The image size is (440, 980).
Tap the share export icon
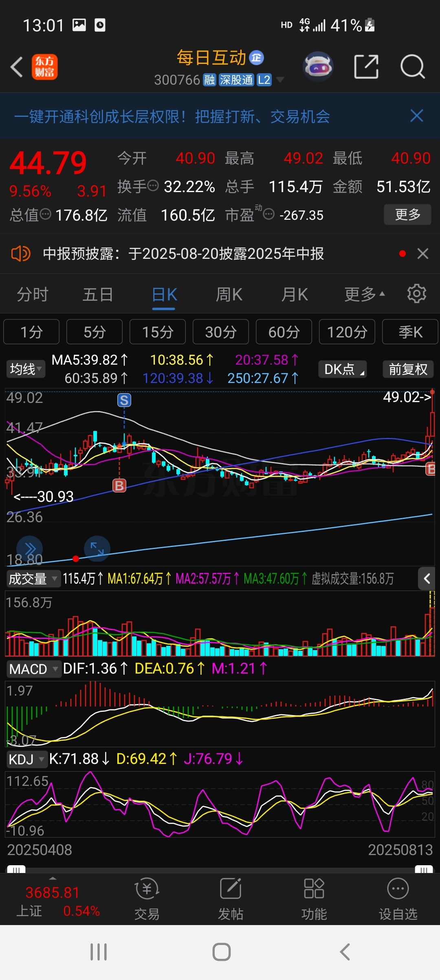click(x=366, y=66)
